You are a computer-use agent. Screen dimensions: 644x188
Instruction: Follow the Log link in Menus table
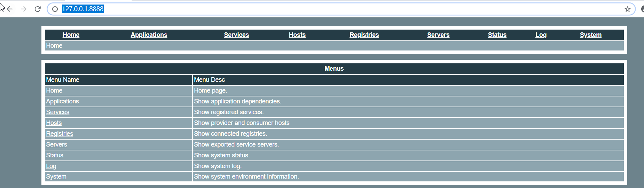pos(51,166)
